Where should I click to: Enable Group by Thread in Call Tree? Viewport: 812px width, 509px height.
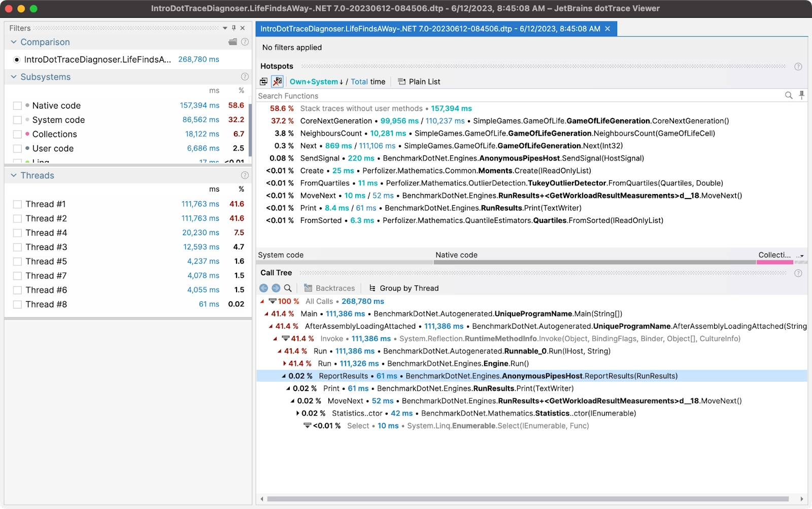tap(403, 288)
